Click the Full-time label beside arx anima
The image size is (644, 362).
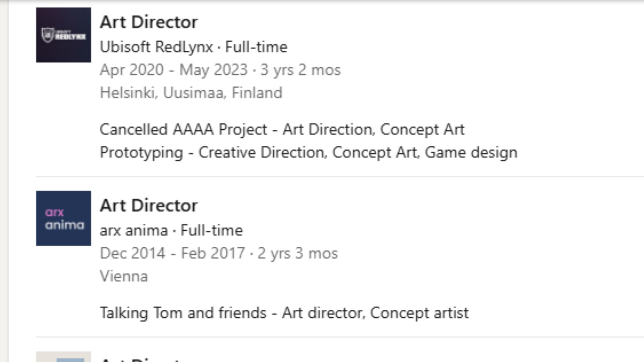(211, 231)
